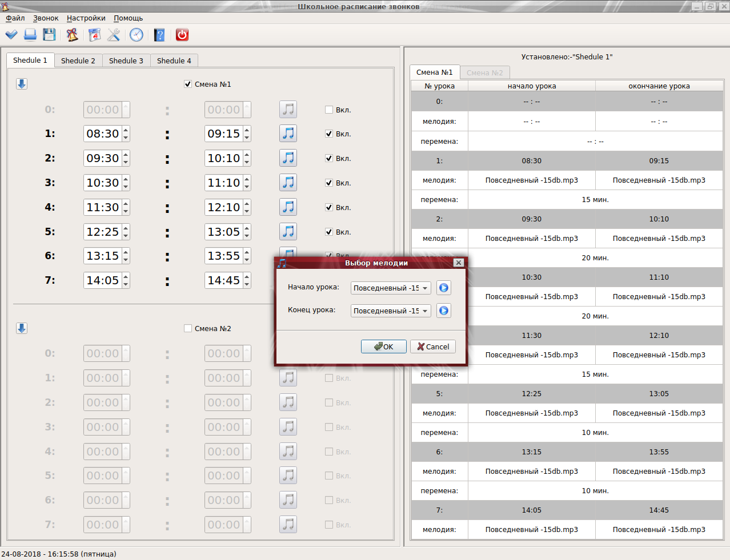This screenshot has height=560, width=730.
Task: Click the bell icon in toolbar
Action: pos(72,35)
